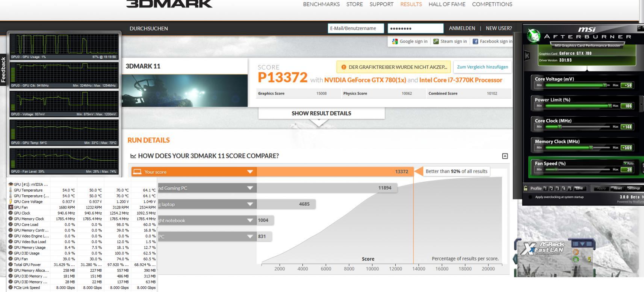
Task: Click the Core Clock slider handle
Action: [560, 127]
